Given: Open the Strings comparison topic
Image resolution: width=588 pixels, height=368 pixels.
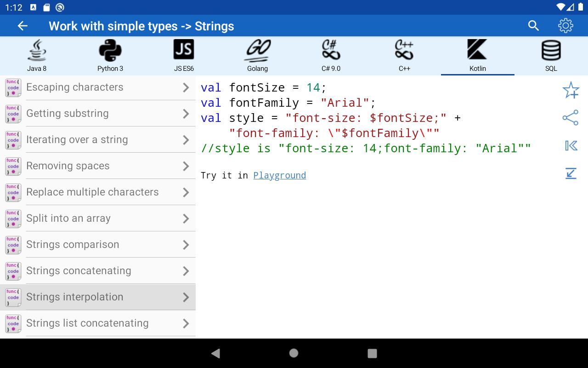Looking at the screenshot, I should 98,245.
